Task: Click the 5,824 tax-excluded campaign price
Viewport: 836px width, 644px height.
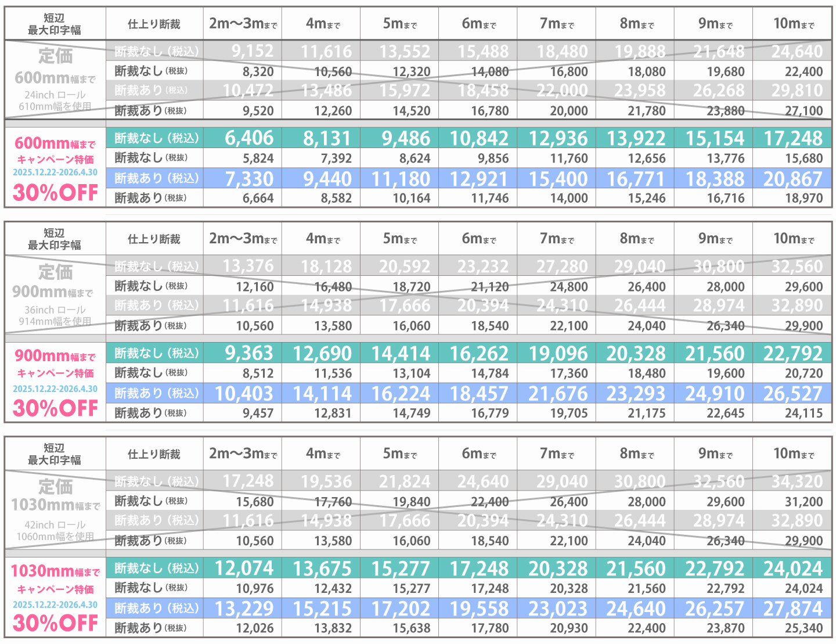Action: [x=258, y=158]
